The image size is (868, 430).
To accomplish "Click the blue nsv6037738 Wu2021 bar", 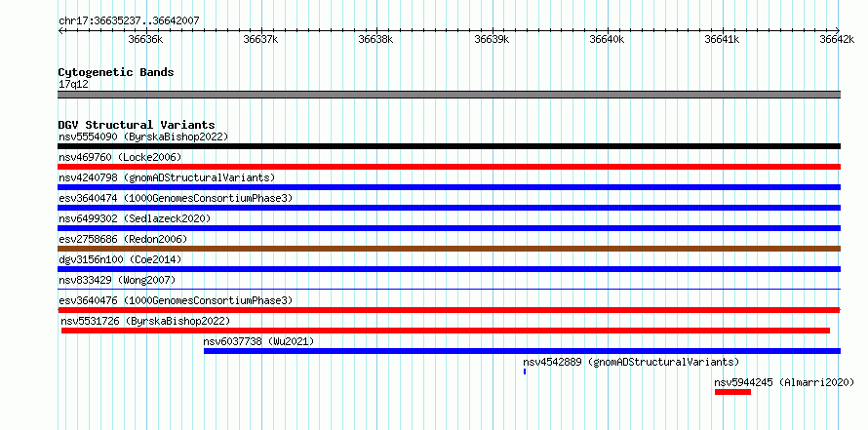I will [522, 351].
